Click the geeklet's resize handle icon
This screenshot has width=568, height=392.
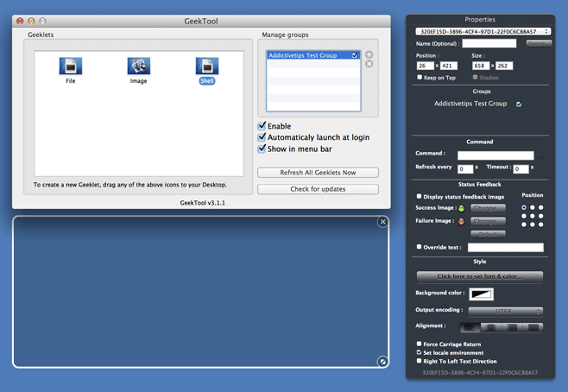pyautogui.click(x=382, y=361)
